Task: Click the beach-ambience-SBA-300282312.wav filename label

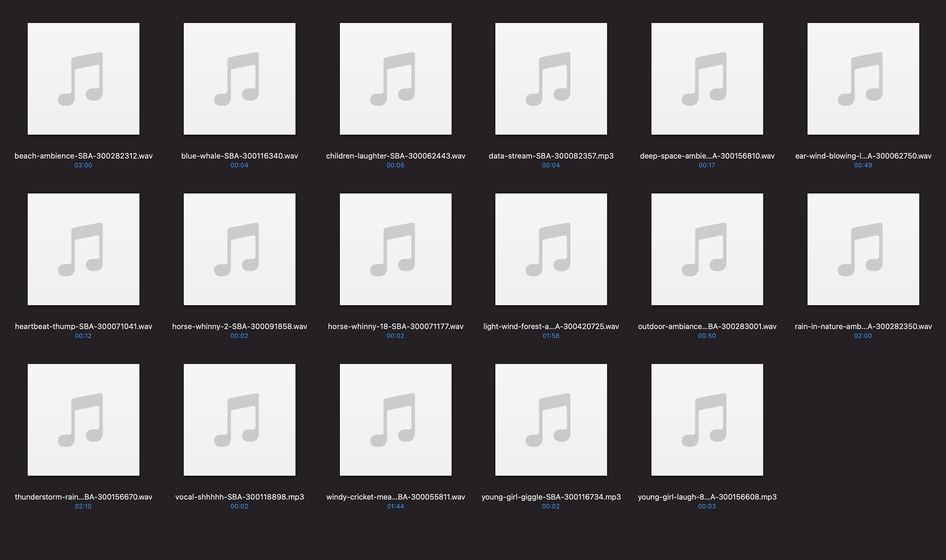Action: 83,156
